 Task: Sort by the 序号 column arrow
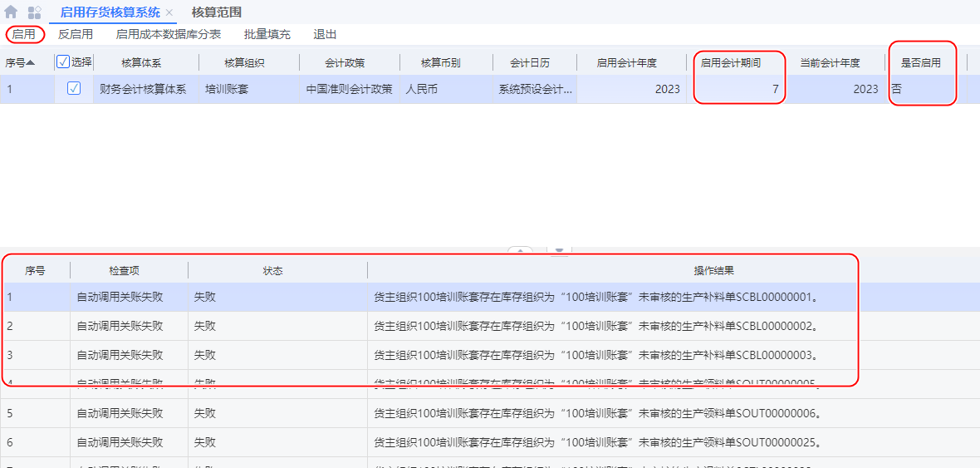[31, 62]
